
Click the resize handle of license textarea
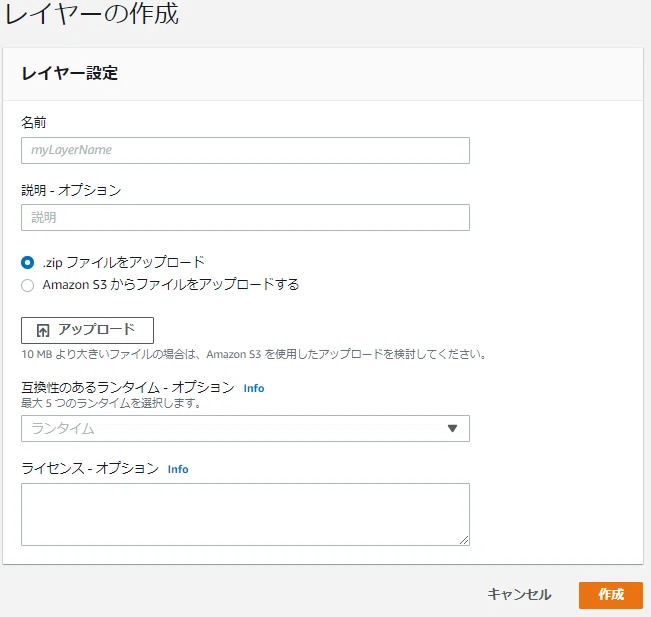click(464, 540)
